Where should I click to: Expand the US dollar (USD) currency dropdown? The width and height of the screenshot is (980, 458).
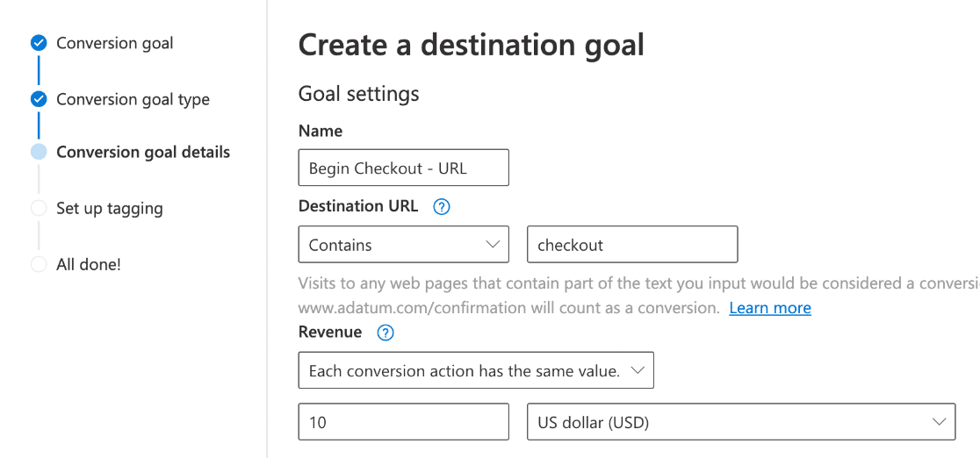[739, 422]
